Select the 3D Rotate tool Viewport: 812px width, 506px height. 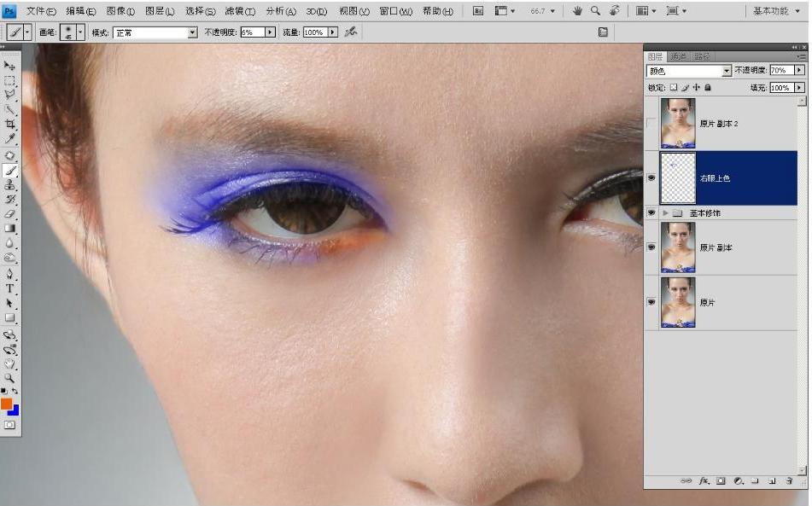[x=9, y=334]
